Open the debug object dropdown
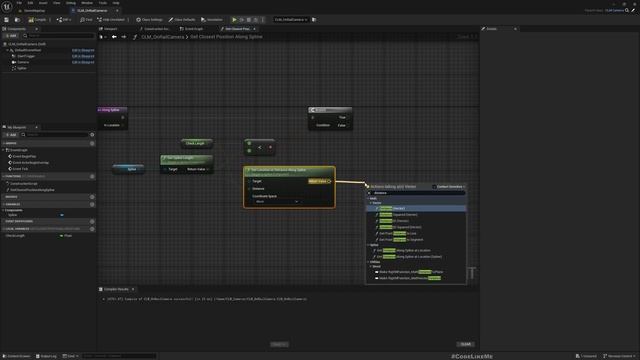The width and height of the screenshot is (640, 360). [x=290, y=20]
